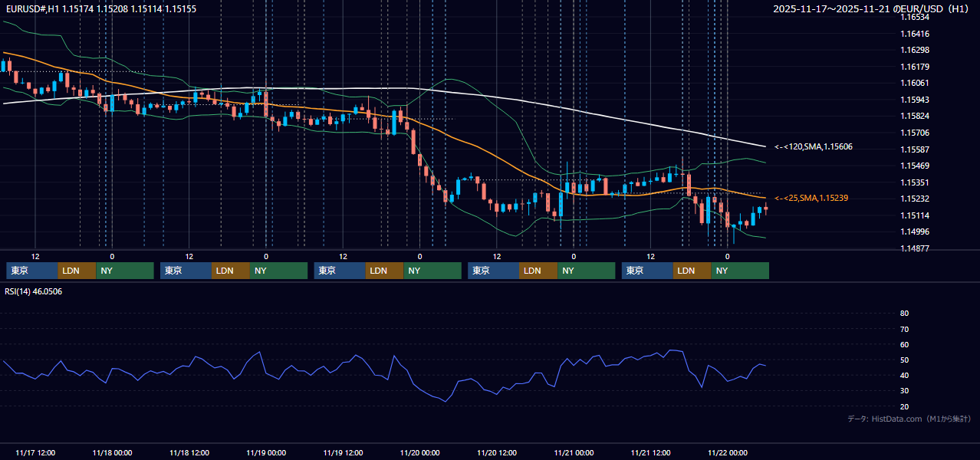980x460 pixels.
Task: Select the NY session box above 11/20 00:00
Action: (x=432, y=271)
